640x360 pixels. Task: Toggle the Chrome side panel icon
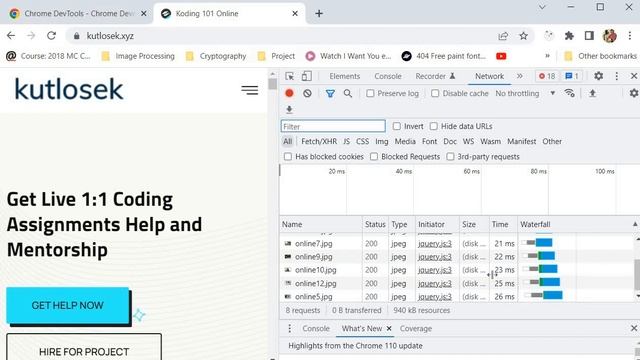click(x=589, y=36)
